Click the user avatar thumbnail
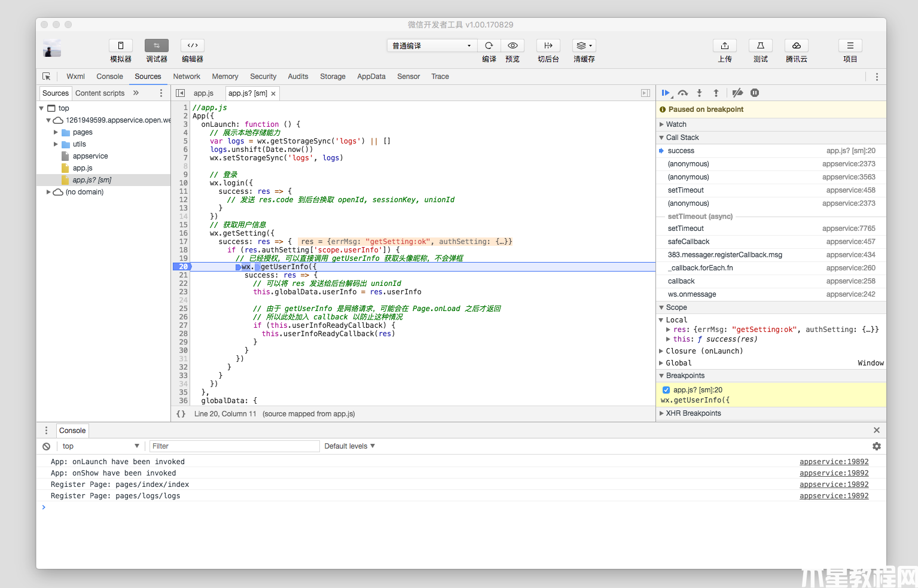Screen dimensions: 918x588 [x=52, y=48]
